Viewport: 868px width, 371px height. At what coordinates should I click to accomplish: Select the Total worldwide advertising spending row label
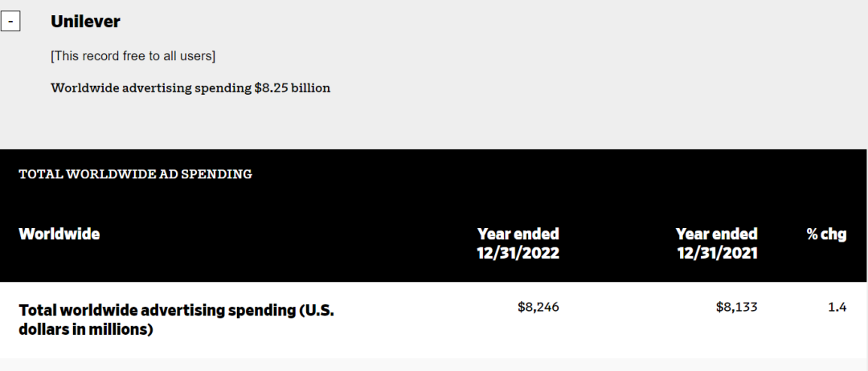[x=176, y=320]
